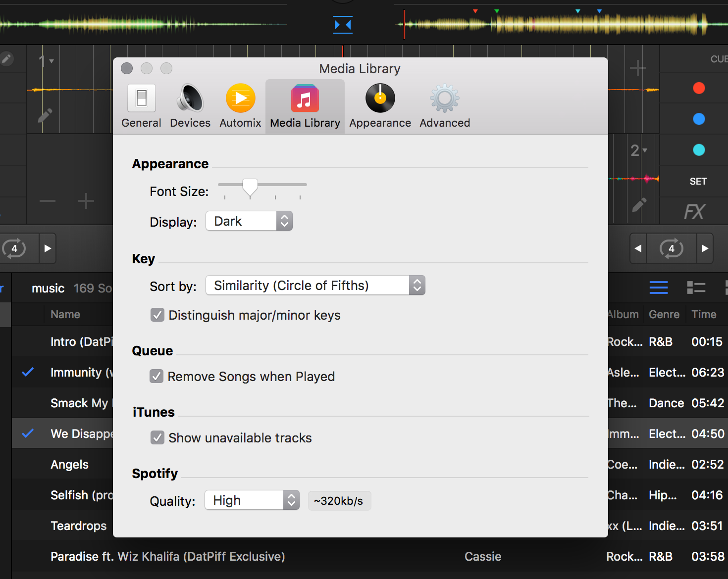The width and height of the screenshot is (728, 579).
Task: Toggle Show unavailable tracks checkbox
Action: 157,438
